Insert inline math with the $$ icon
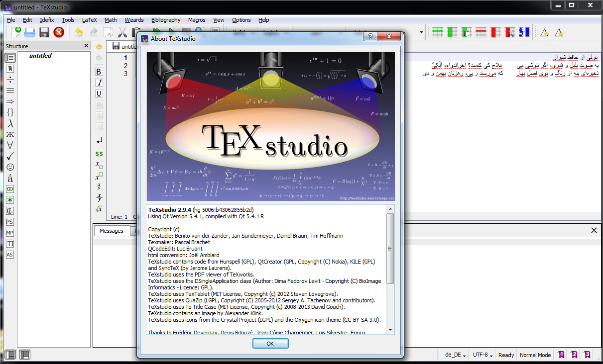This screenshot has height=364, width=603. point(99,154)
